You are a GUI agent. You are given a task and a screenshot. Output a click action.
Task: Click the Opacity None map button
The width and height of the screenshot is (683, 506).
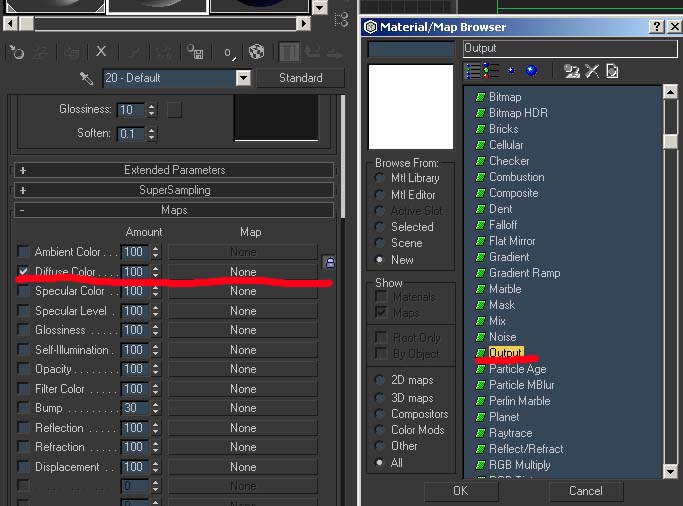[243, 369]
